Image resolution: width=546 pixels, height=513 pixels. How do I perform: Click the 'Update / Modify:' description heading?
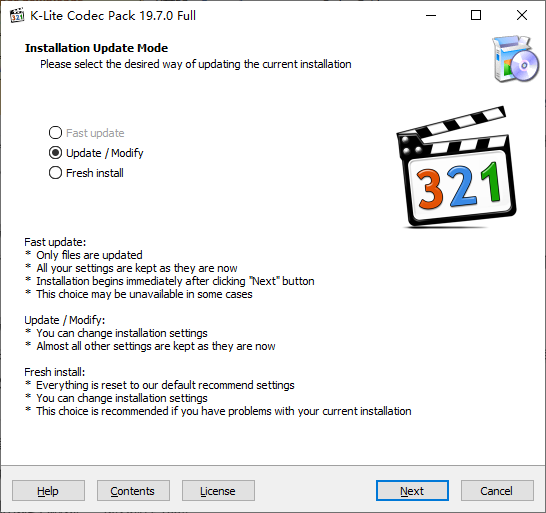pyautogui.click(x=64, y=320)
